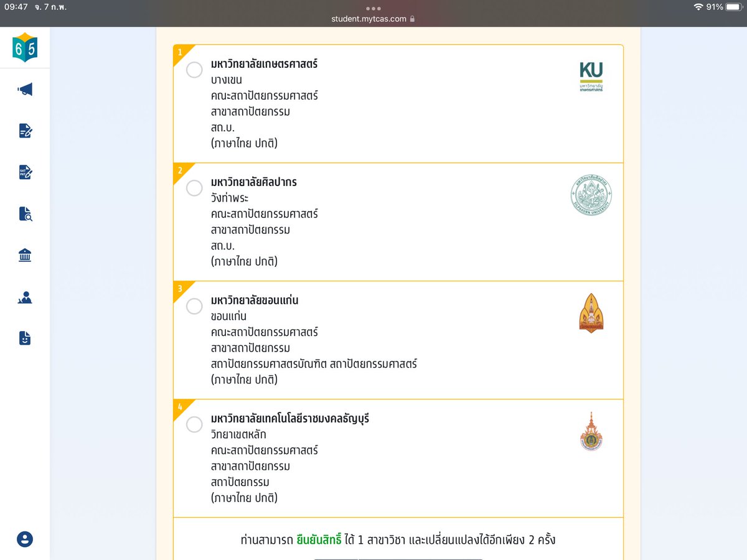This screenshot has width=747, height=560.
Task: Tap the Wi-Fi status icon
Action: (x=698, y=7)
